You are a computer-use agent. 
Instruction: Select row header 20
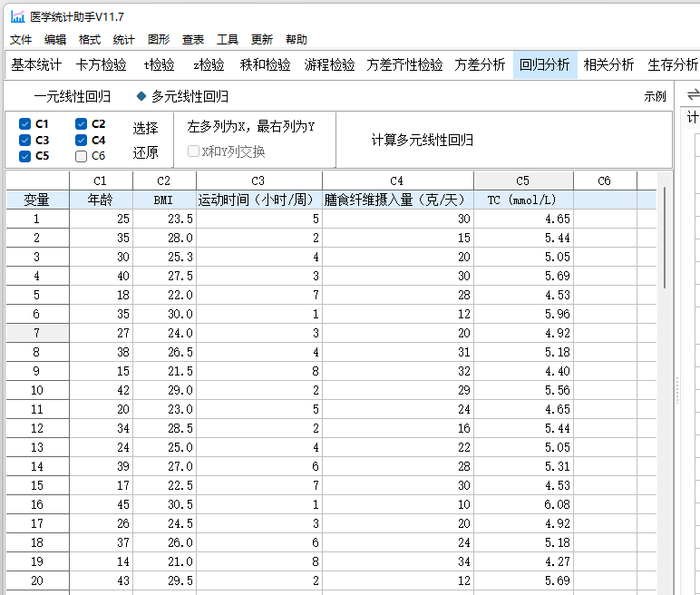click(37, 580)
